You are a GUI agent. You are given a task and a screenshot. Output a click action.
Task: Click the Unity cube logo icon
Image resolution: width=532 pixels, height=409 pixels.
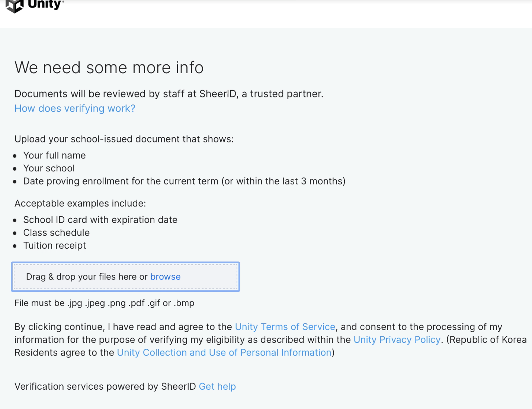(x=15, y=6)
